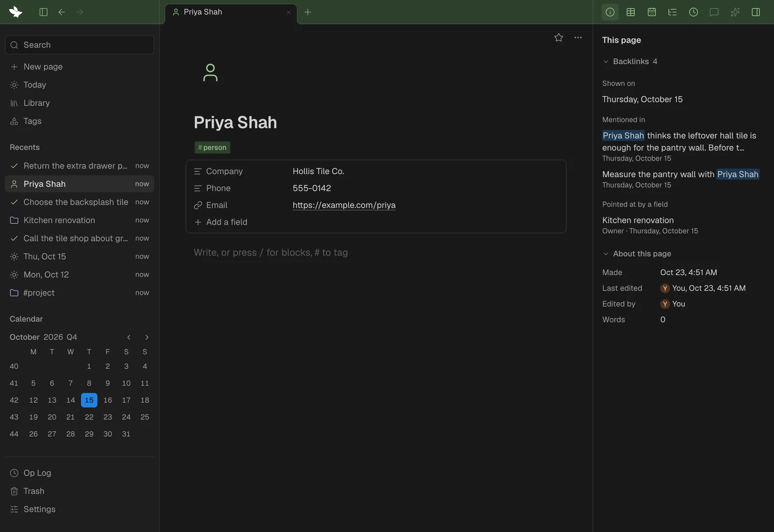Open the page more options menu
Viewport: 774px width, 532px height.
point(578,37)
